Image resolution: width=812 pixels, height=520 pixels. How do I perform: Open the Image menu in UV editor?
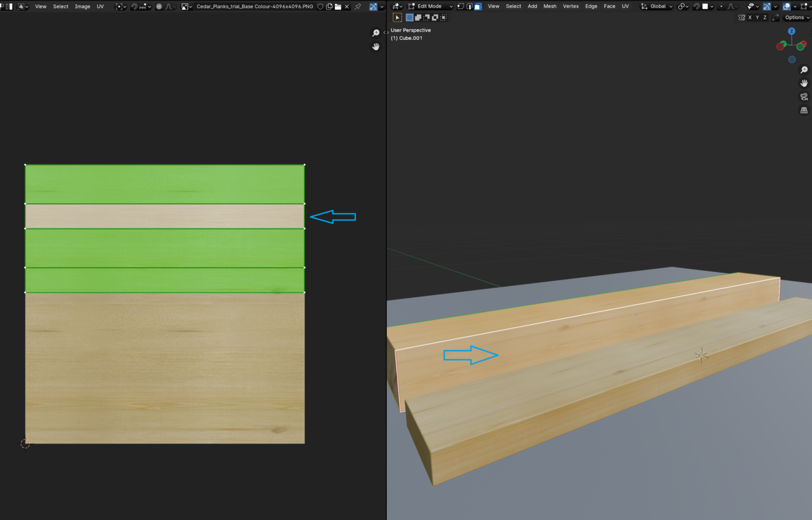click(82, 6)
